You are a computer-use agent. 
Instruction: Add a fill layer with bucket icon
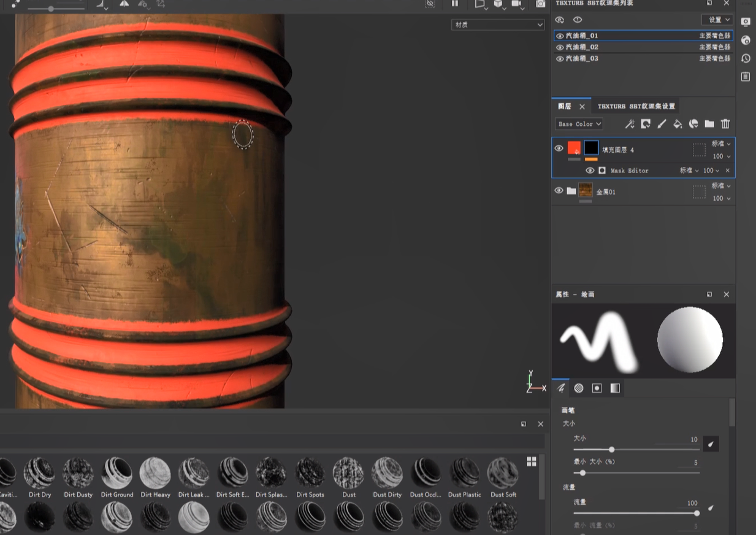click(x=678, y=124)
